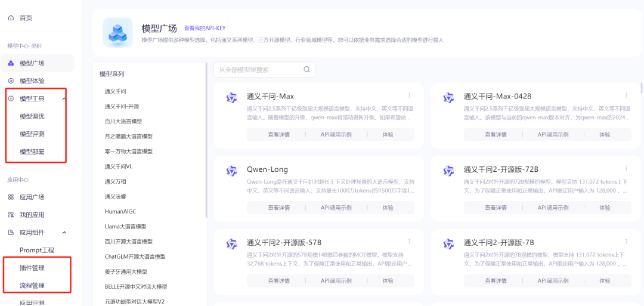Select 姜子牙通用大模型 series
Image resolution: width=644 pixels, height=306 pixels.
(x=126, y=271)
